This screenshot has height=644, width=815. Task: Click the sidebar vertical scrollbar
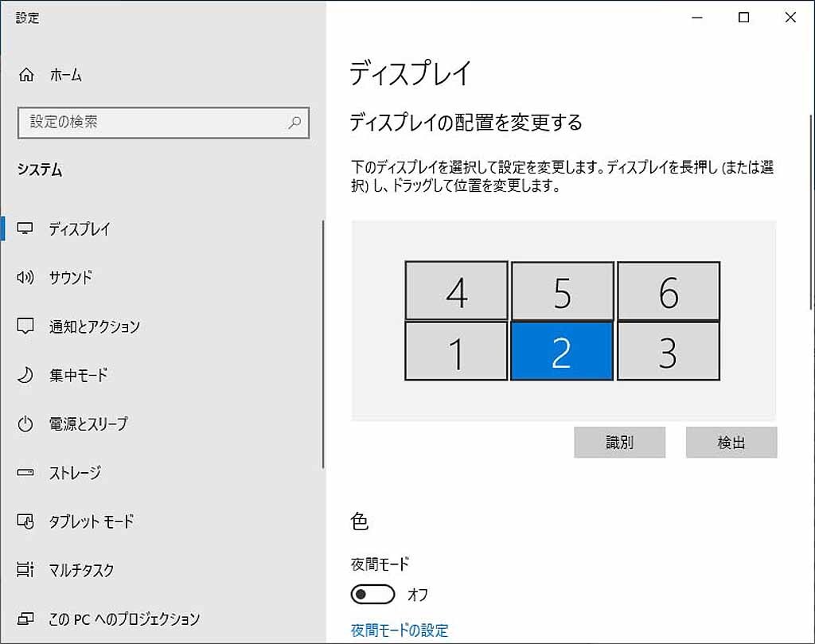pyautogui.click(x=323, y=344)
